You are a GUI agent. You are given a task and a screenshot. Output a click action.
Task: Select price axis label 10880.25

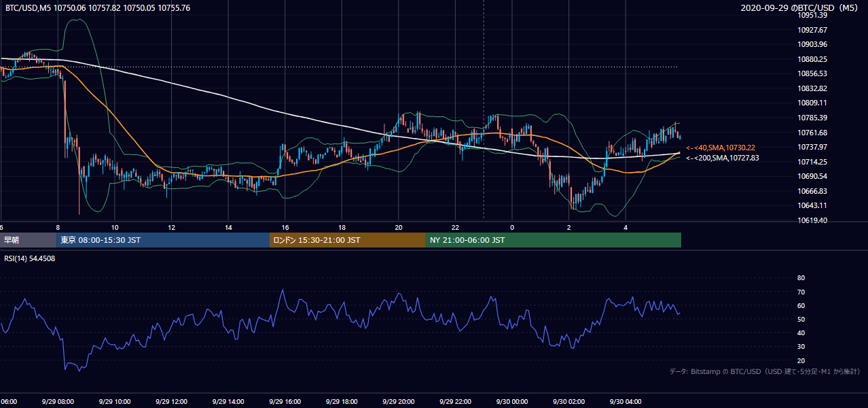pos(812,59)
